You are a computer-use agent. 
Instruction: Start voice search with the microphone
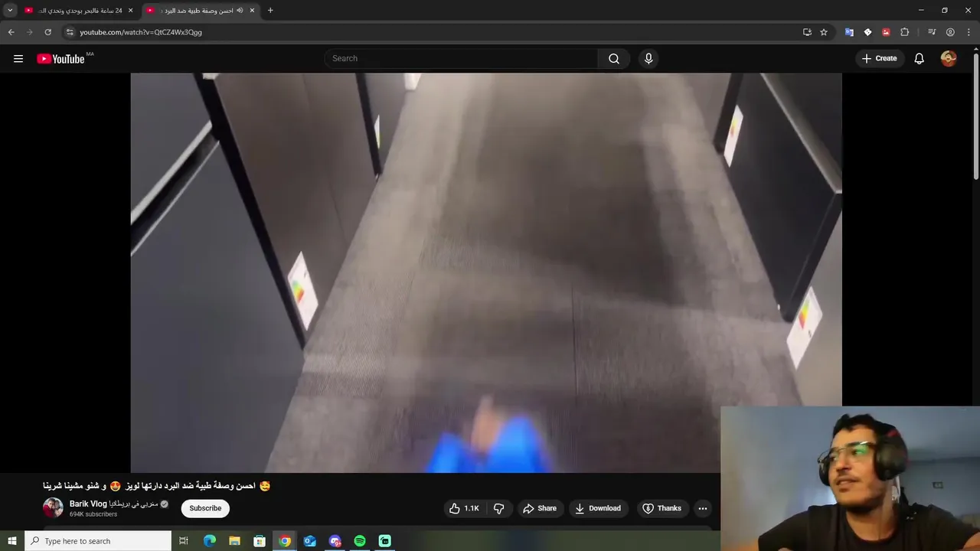(648, 59)
